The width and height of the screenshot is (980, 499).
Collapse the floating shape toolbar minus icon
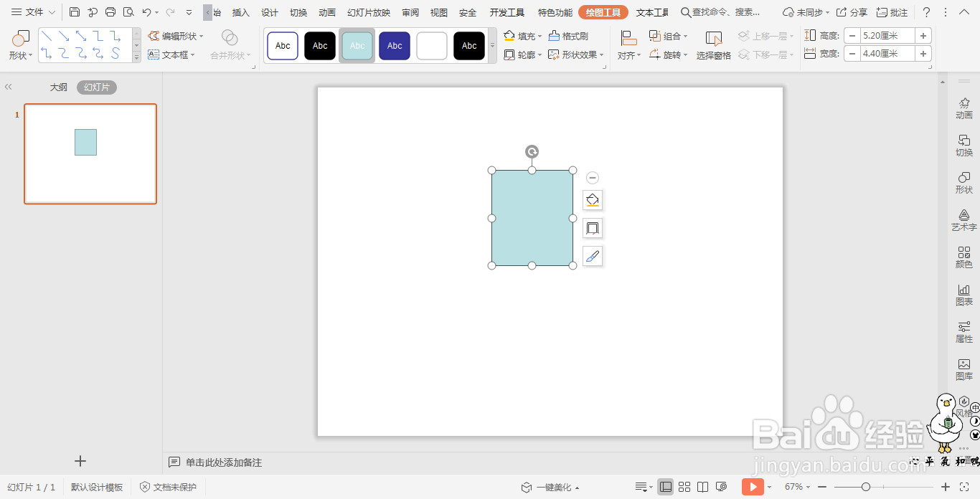click(593, 178)
